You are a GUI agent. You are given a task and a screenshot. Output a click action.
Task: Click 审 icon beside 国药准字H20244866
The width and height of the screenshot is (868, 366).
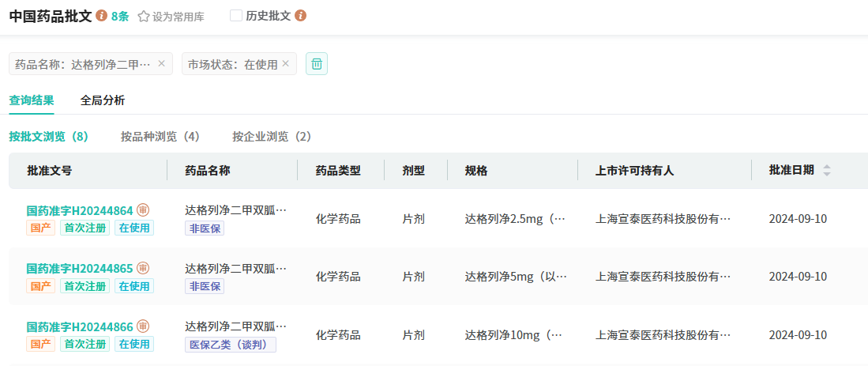coord(143,326)
